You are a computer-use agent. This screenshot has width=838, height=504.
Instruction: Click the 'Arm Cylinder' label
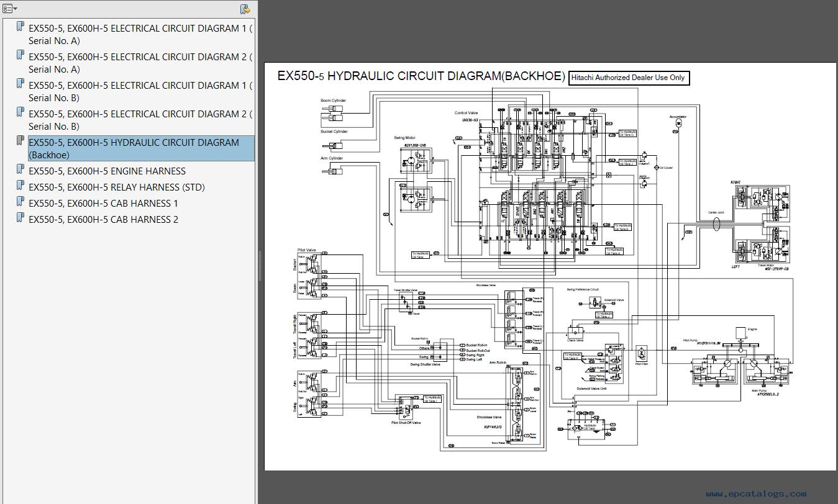tap(332, 158)
